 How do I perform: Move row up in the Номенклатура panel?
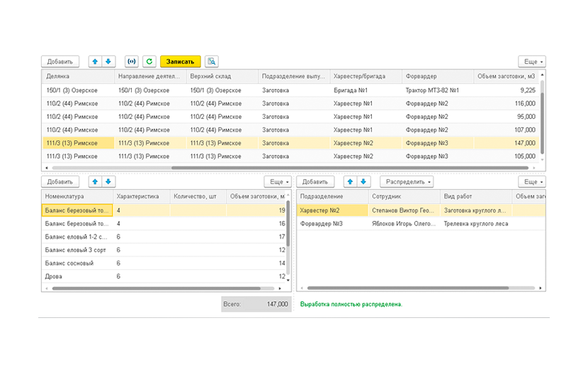96,182
